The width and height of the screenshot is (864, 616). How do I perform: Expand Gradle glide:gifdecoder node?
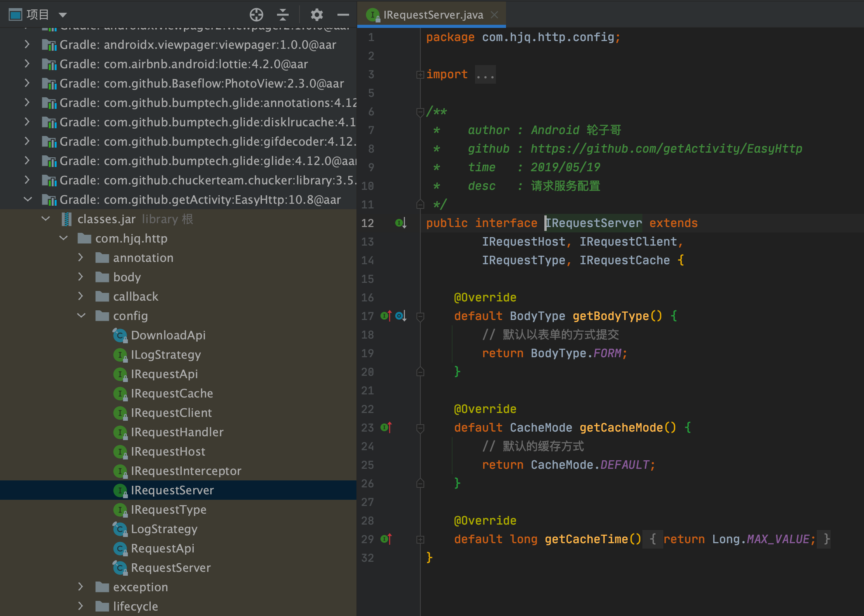pyautogui.click(x=27, y=141)
